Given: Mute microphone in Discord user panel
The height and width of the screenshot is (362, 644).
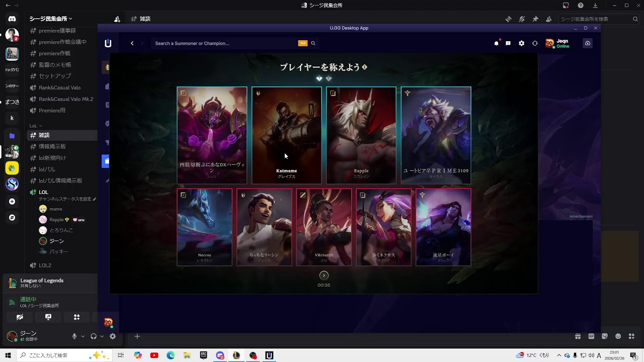Looking at the screenshot, I should [74, 336].
